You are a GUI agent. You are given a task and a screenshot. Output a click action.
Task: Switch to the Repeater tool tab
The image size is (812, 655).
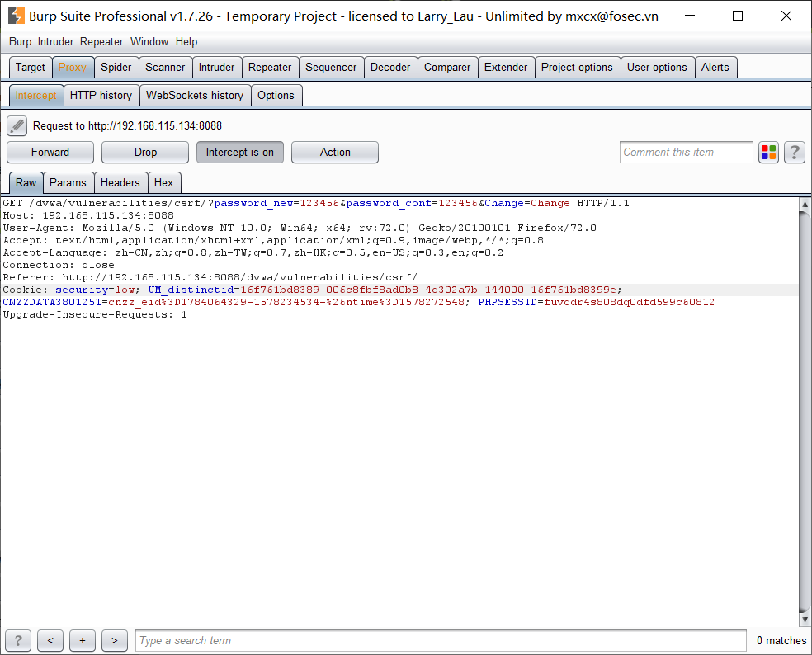(270, 68)
